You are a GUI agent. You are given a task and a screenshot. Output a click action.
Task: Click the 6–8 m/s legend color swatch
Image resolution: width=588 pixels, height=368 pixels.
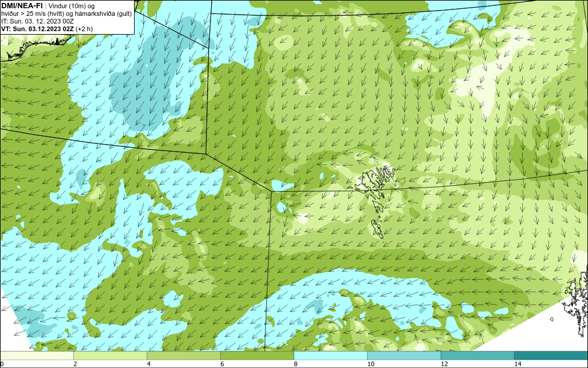tap(258, 355)
